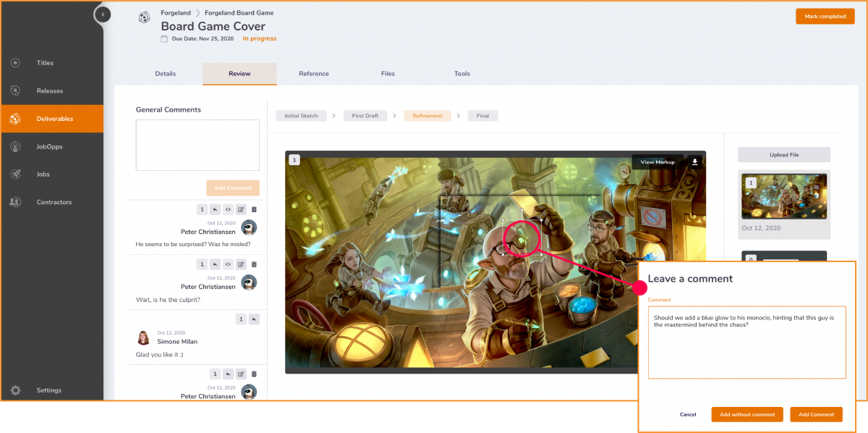Image resolution: width=868 pixels, height=433 pixels.
Task: Reply to Simone Milan's comment
Action: (x=254, y=319)
